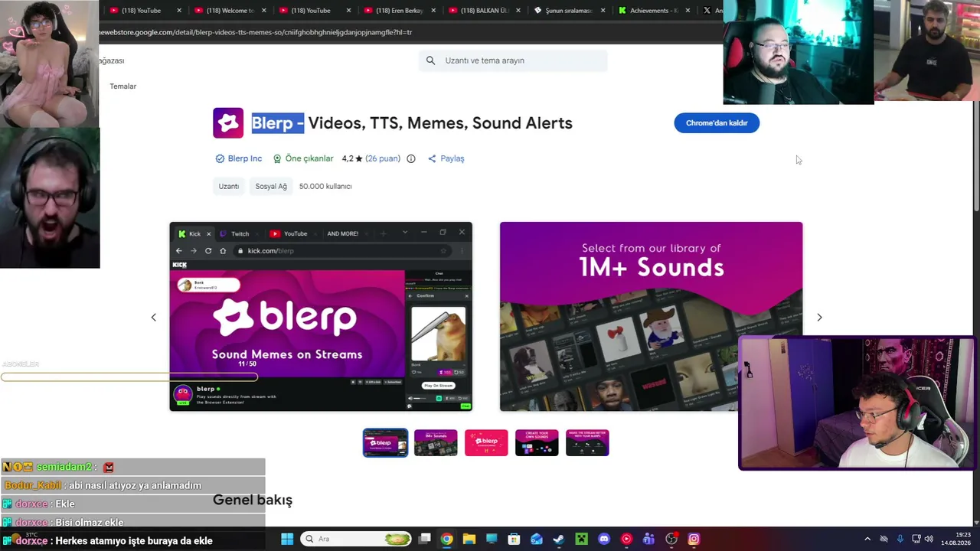Open the mail app on the taskbar
980x551 pixels.
pos(537,540)
